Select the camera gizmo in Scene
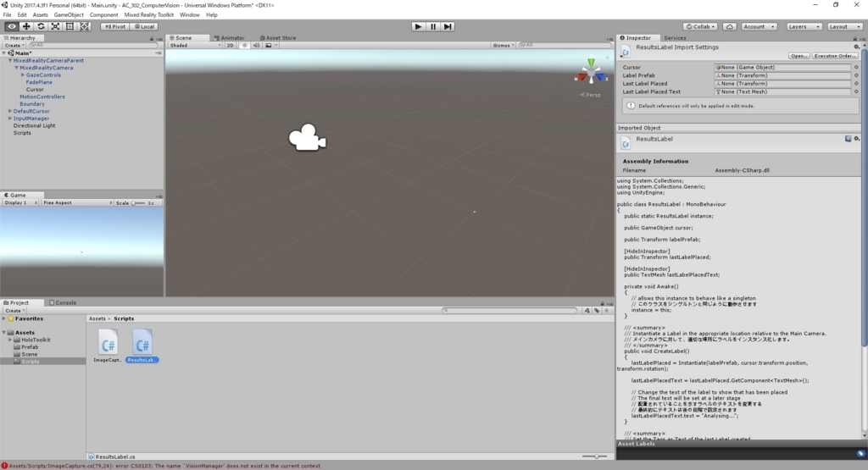 coord(307,137)
